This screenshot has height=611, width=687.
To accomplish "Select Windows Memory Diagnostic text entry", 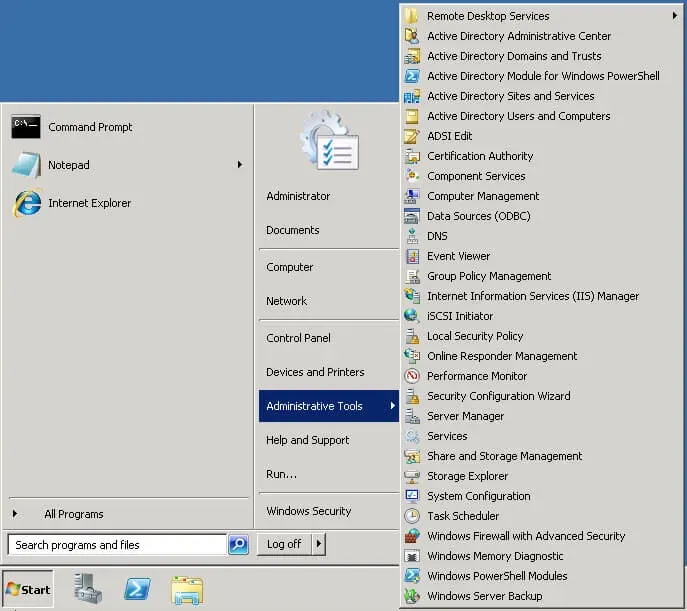I will coord(496,556).
